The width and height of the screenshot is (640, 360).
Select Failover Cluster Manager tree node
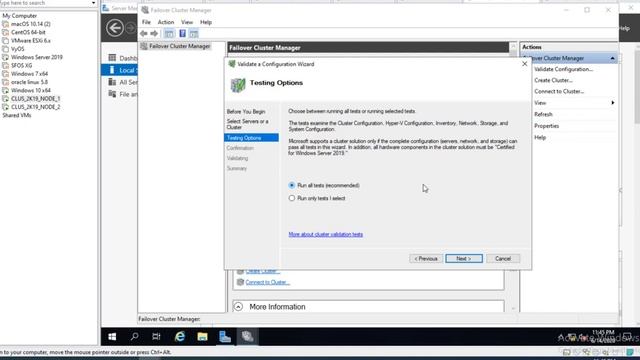coord(176,46)
